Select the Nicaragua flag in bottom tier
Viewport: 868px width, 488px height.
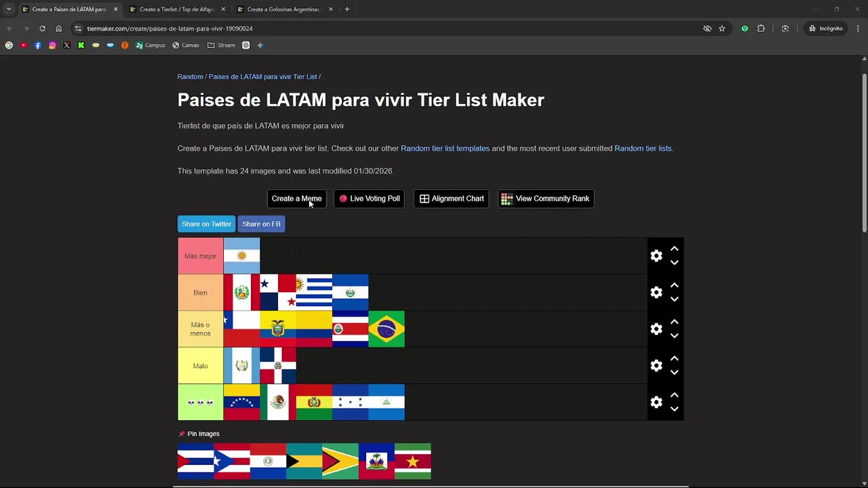click(387, 403)
